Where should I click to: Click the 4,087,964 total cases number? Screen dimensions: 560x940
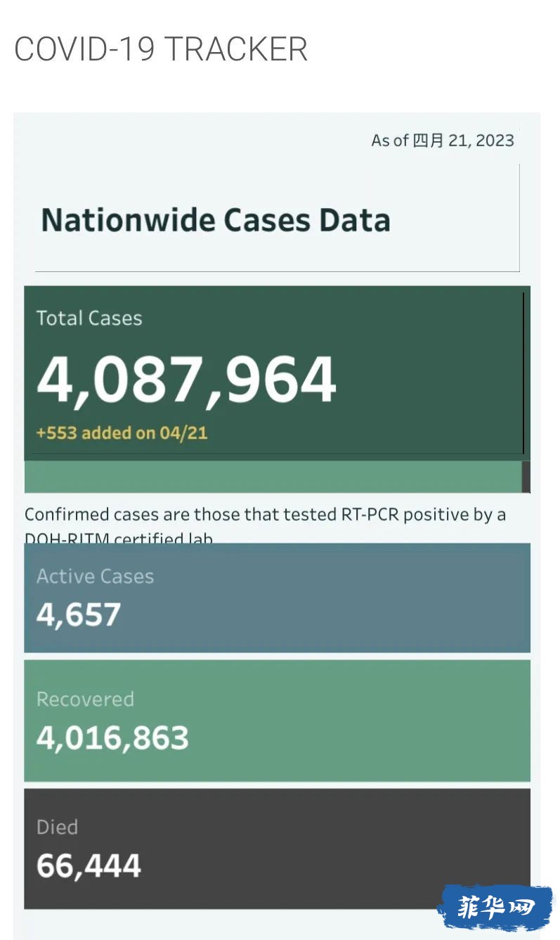pos(187,380)
